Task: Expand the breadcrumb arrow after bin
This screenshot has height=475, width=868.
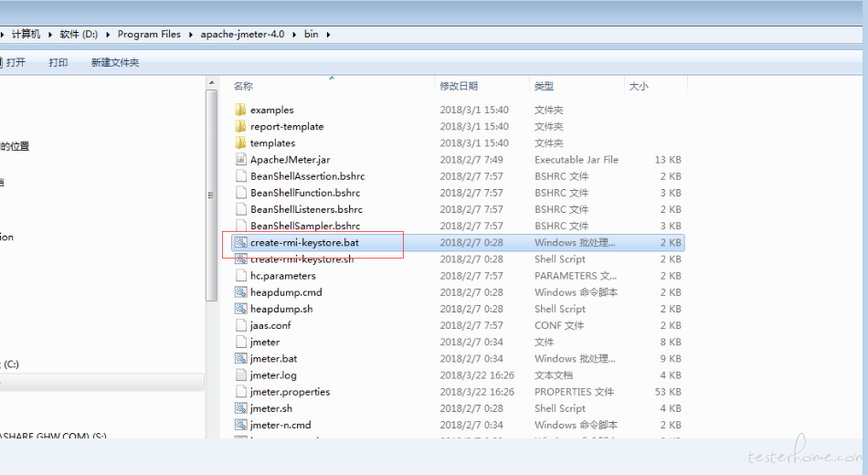Action: click(x=328, y=35)
